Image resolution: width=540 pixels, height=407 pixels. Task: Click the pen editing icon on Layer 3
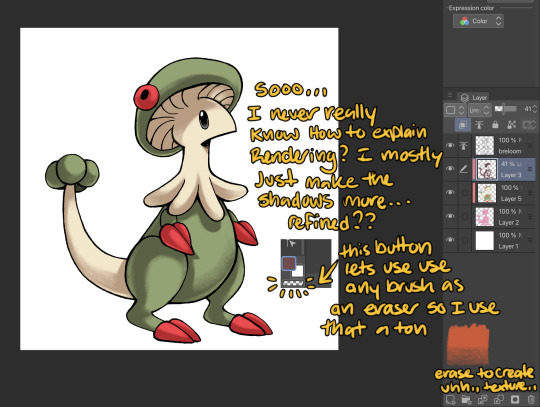(x=464, y=169)
